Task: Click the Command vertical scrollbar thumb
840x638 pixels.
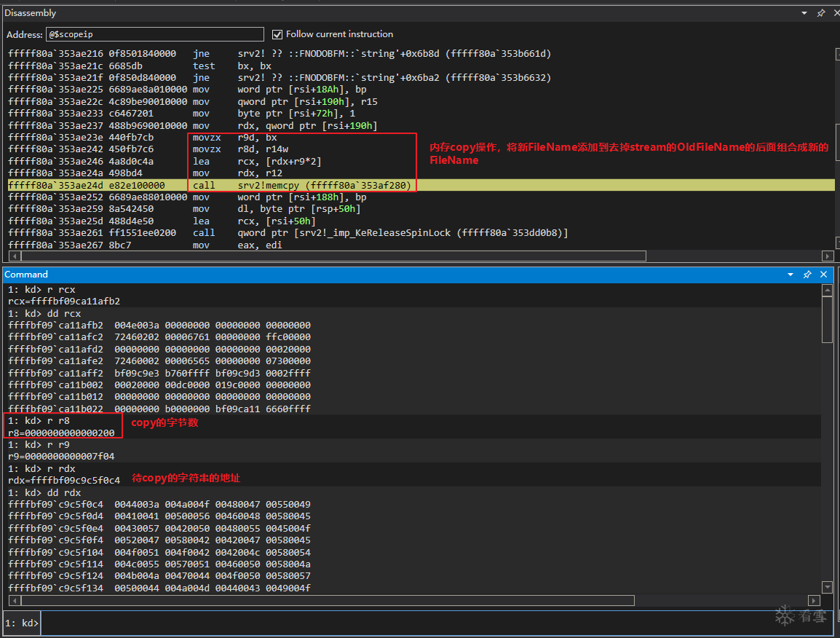Action: [827, 320]
